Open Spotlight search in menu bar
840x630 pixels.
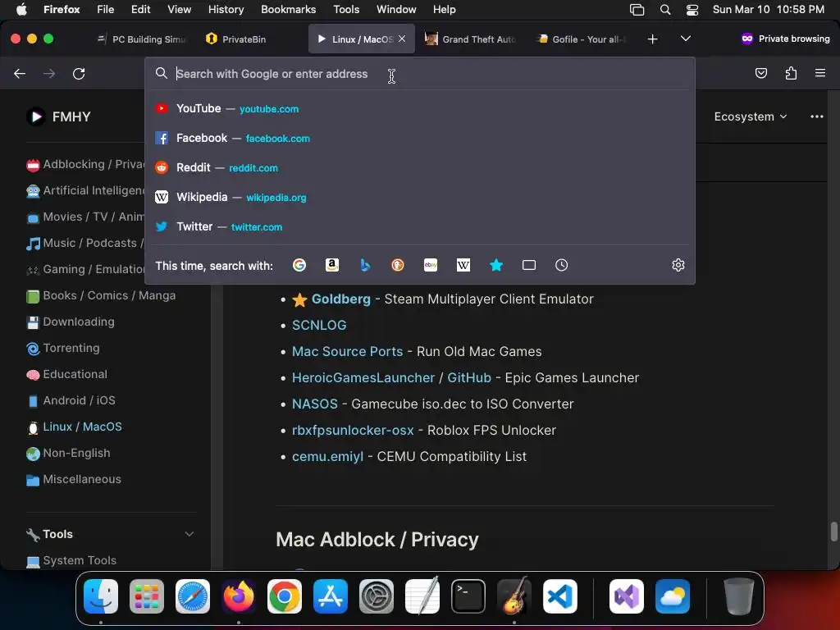pyautogui.click(x=664, y=10)
